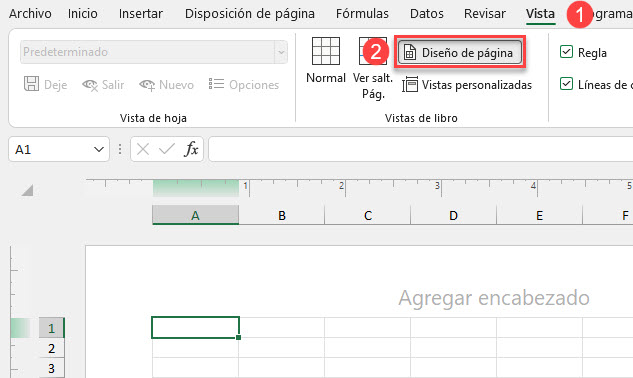Select column C header
Viewport: 633px width, 378px height.
coord(368,215)
